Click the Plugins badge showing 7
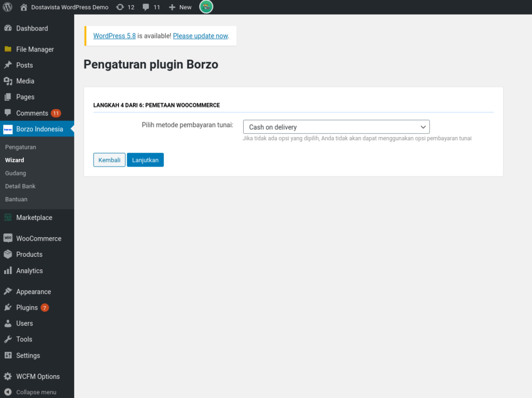This screenshot has width=532, height=398. [45, 308]
